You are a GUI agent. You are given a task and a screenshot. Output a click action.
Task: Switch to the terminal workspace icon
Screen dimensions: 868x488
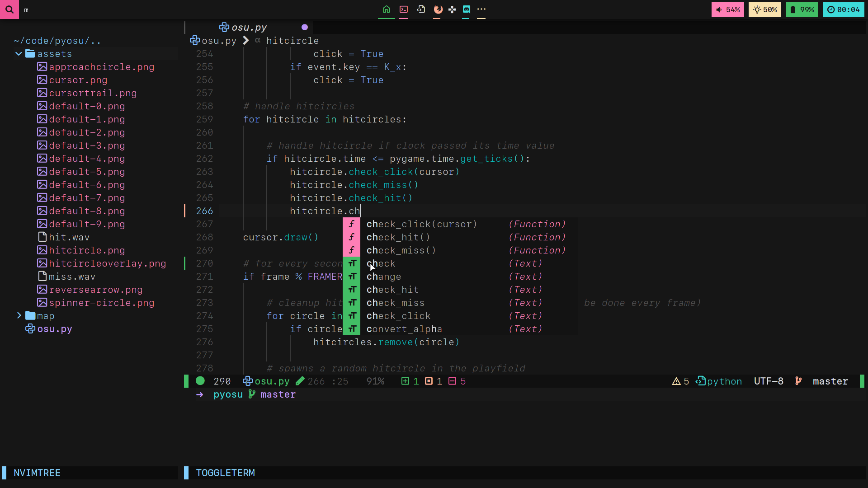point(404,9)
